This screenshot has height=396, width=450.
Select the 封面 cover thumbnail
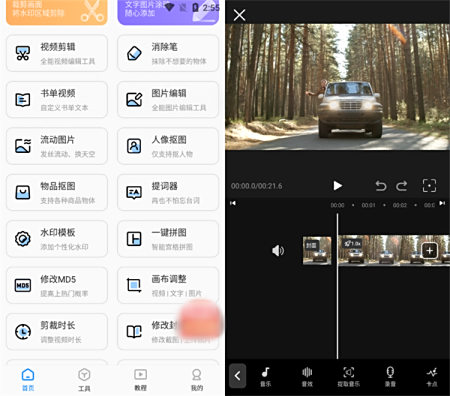[x=317, y=250]
